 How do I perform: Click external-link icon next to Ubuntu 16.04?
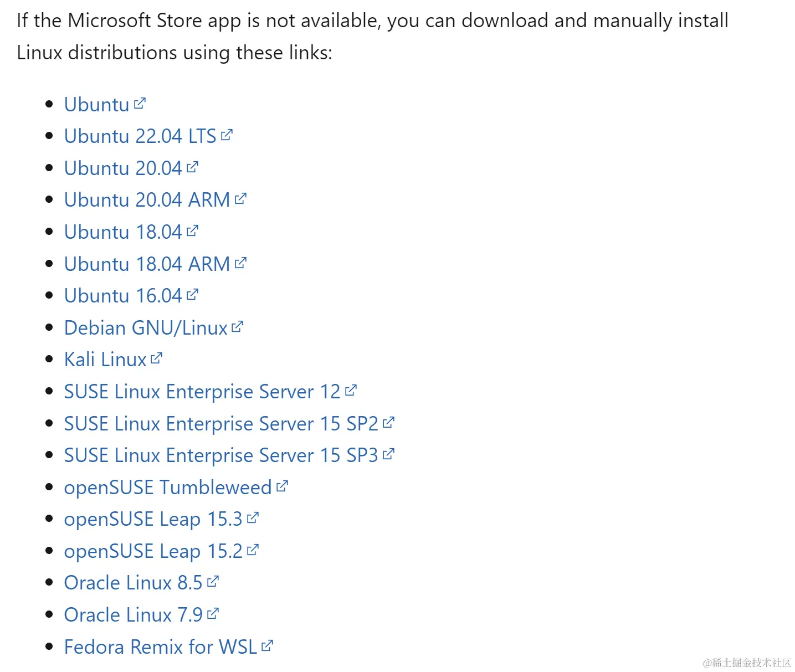192,294
